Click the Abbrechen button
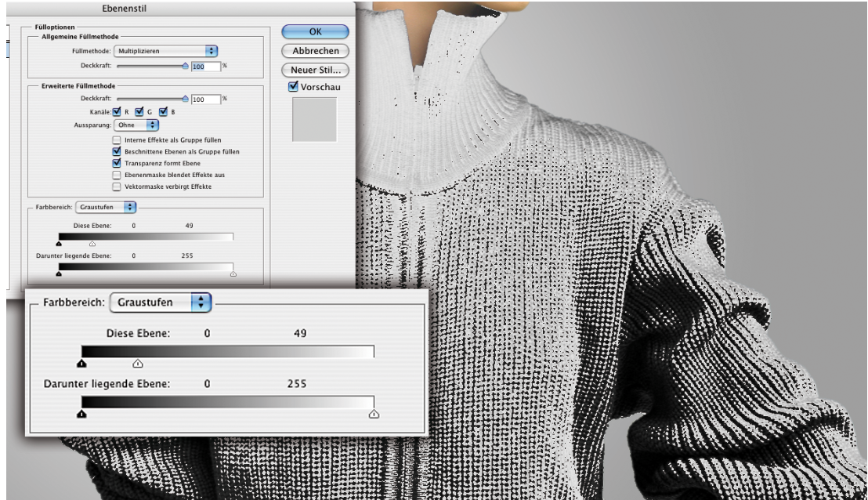 [x=315, y=51]
